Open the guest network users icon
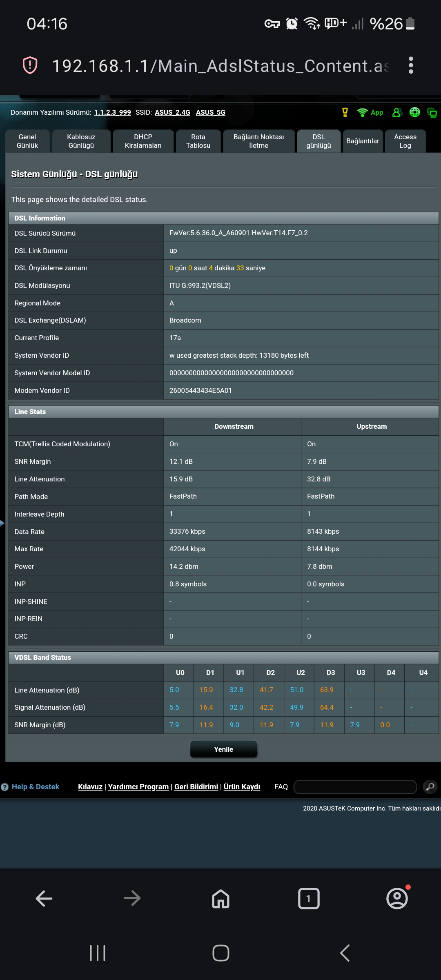The width and height of the screenshot is (441, 980). 397,112
